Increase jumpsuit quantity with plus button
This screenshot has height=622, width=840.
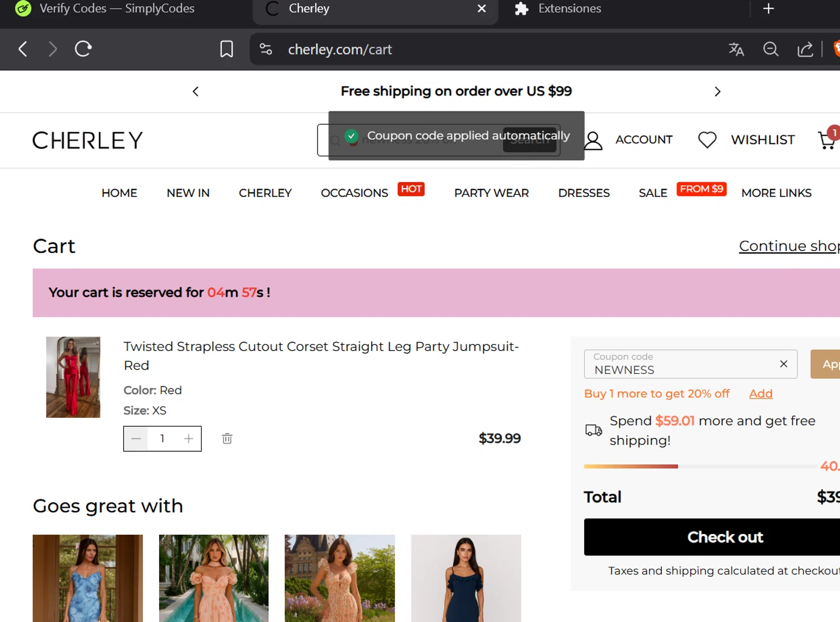189,439
